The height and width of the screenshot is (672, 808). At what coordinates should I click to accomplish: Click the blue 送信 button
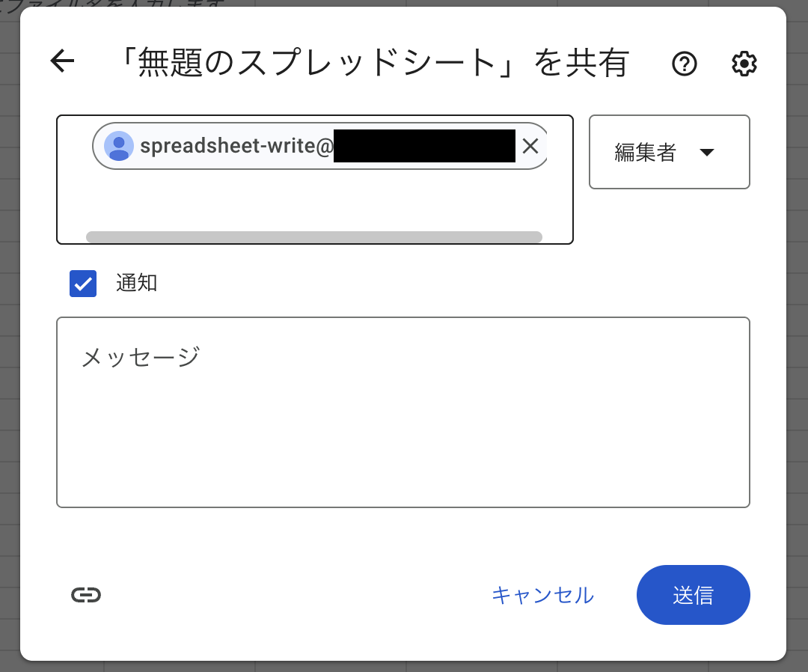point(693,595)
